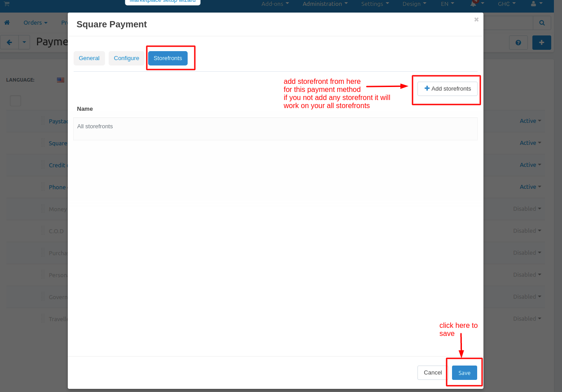Click the help question mark icon

pos(518,43)
